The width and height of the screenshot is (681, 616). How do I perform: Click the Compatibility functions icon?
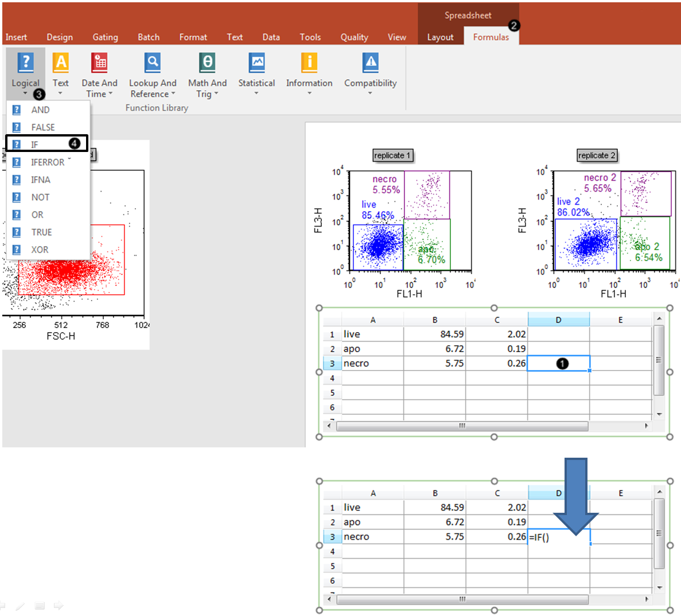click(370, 63)
